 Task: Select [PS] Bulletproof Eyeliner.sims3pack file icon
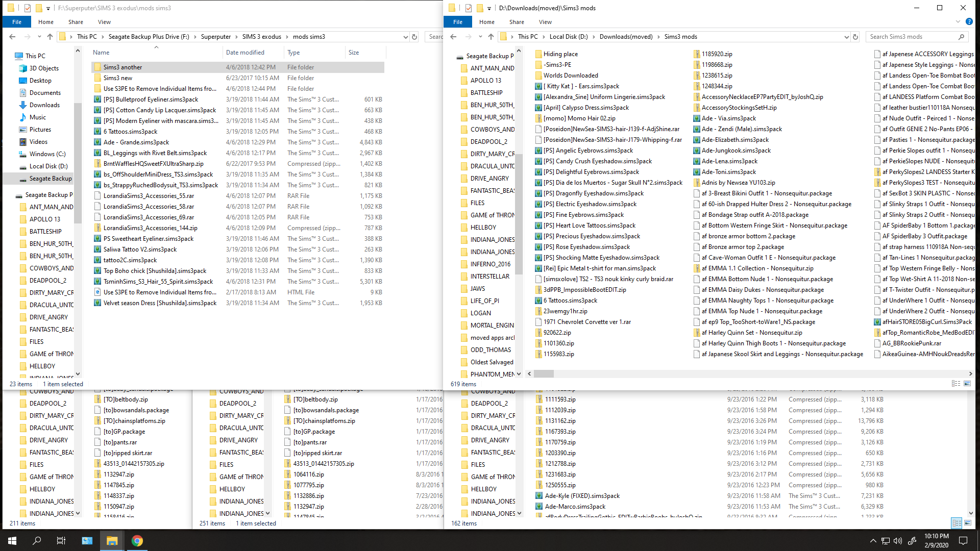coord(97,99)
